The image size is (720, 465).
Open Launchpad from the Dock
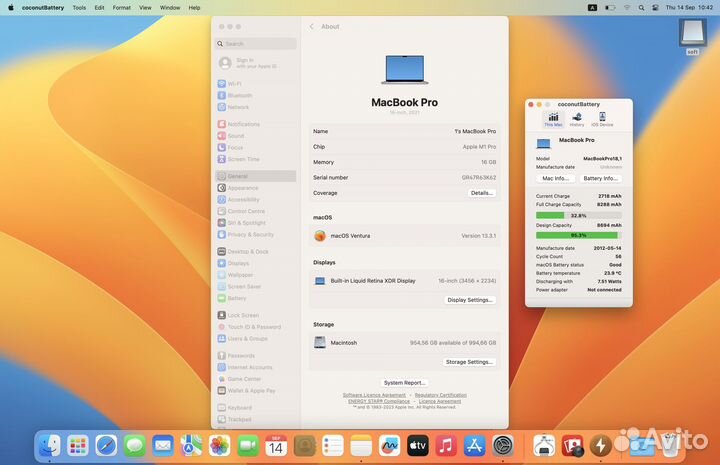coord(78,445)
